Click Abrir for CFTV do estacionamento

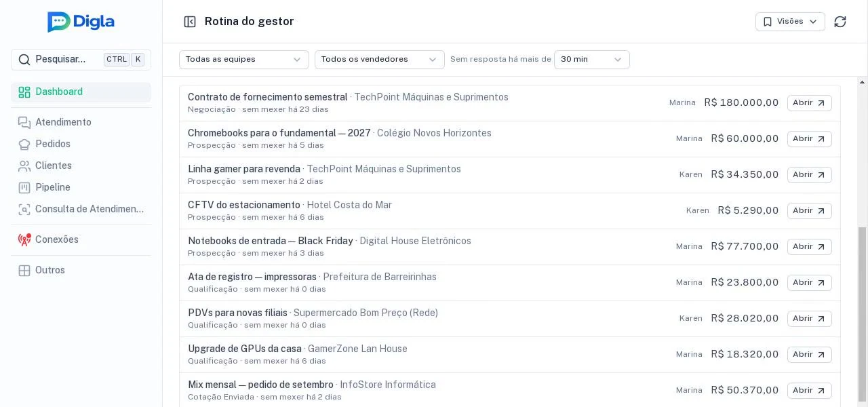pyautogui.click(x=810, y=211)
